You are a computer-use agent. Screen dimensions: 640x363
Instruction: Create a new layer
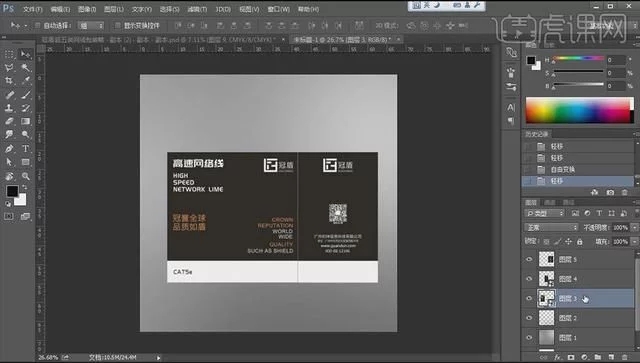coord(611,357)
